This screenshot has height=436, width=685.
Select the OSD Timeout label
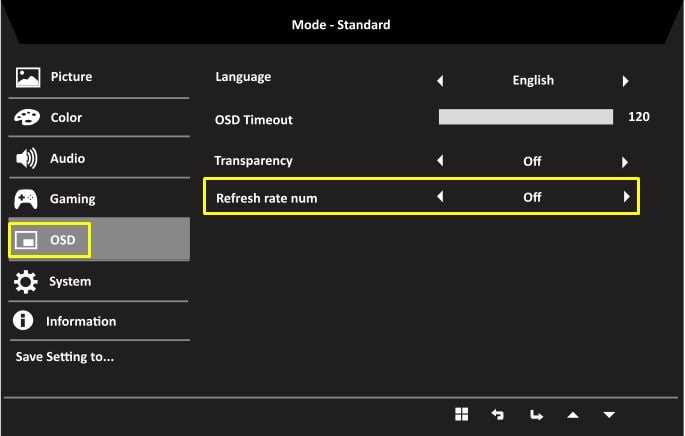(254, 120)
